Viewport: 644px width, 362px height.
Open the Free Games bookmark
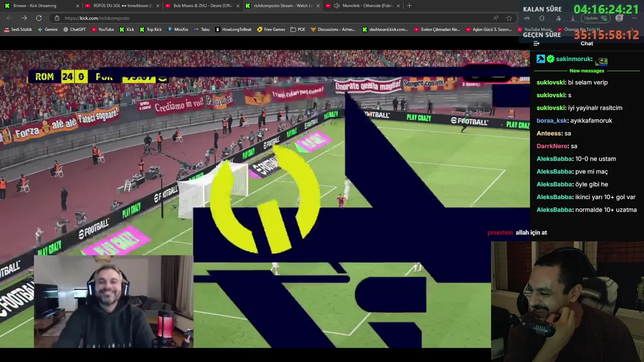[271, 30]
